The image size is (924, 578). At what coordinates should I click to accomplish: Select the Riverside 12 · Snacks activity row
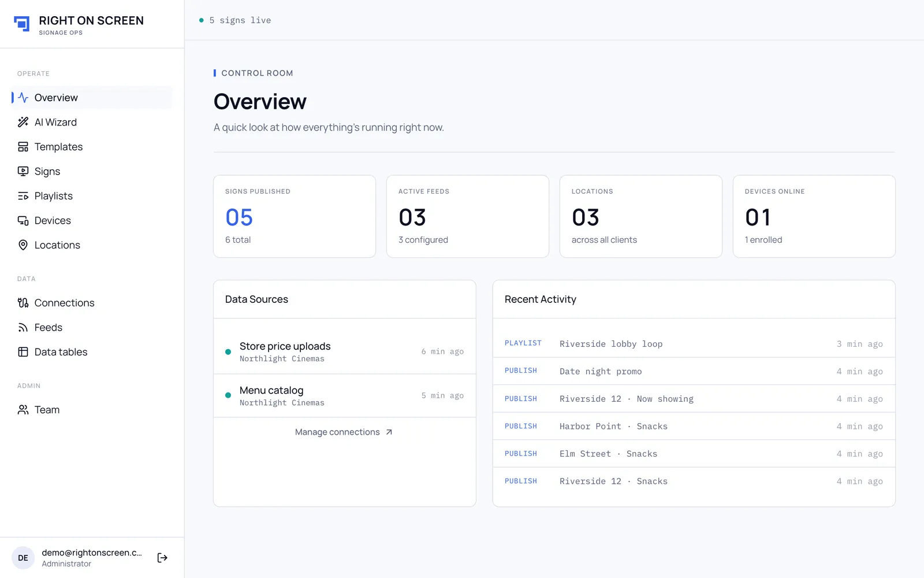(x=694, y=481)
